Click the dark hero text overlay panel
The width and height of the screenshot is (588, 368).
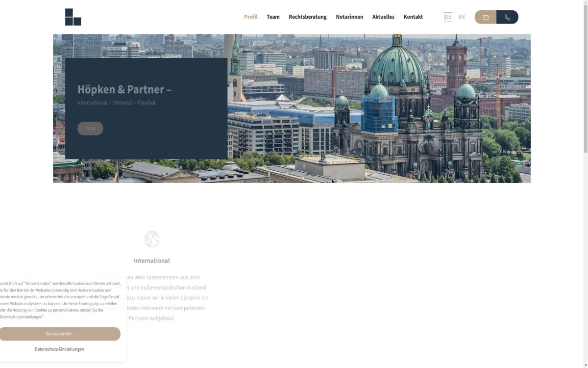pyautogui.click(x=146, y=108)
